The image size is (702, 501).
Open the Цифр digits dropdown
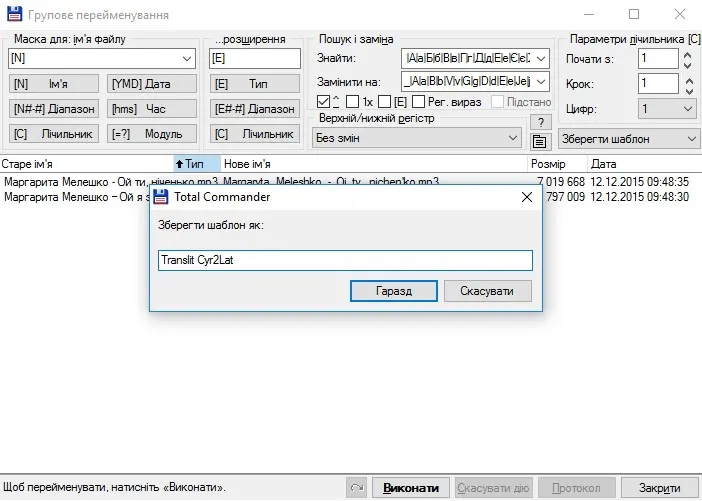pos(668,109)
